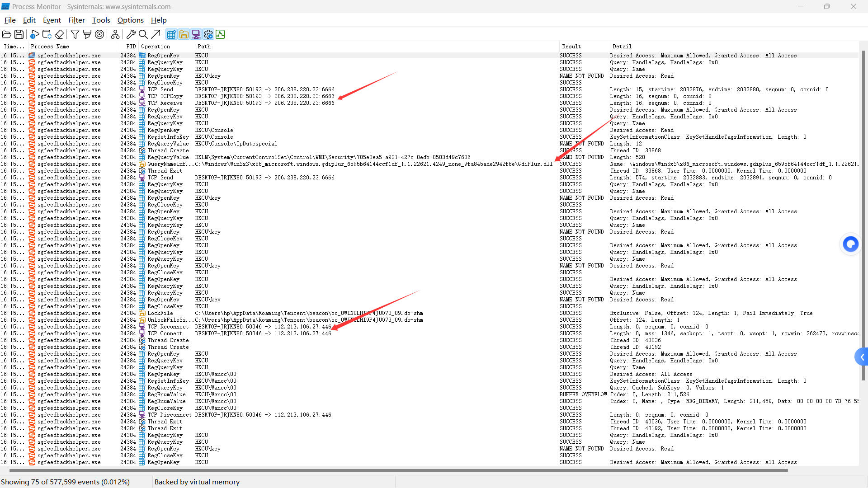
Task: Open Find with the magnifying glass icon
Action: click(143, 34)
